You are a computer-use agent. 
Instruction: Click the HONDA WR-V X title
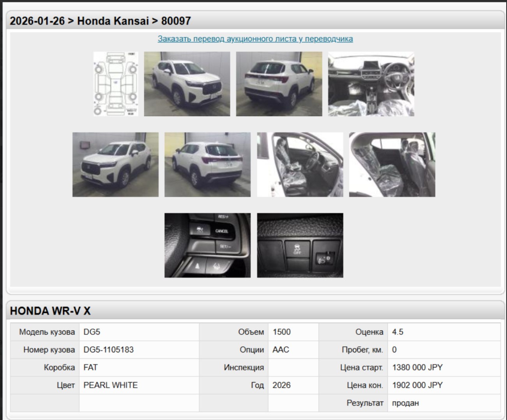click(50, 311)
